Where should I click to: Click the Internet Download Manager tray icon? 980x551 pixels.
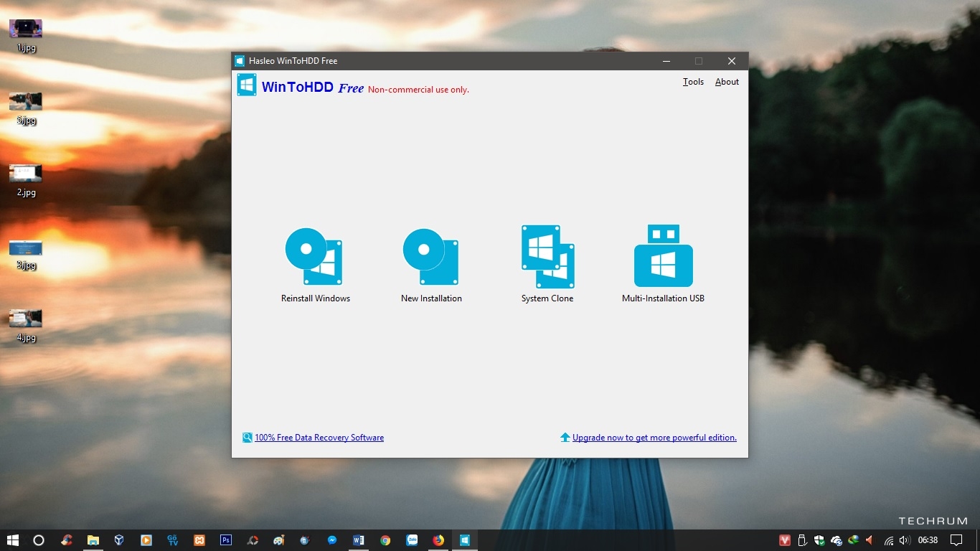[854, 540]
